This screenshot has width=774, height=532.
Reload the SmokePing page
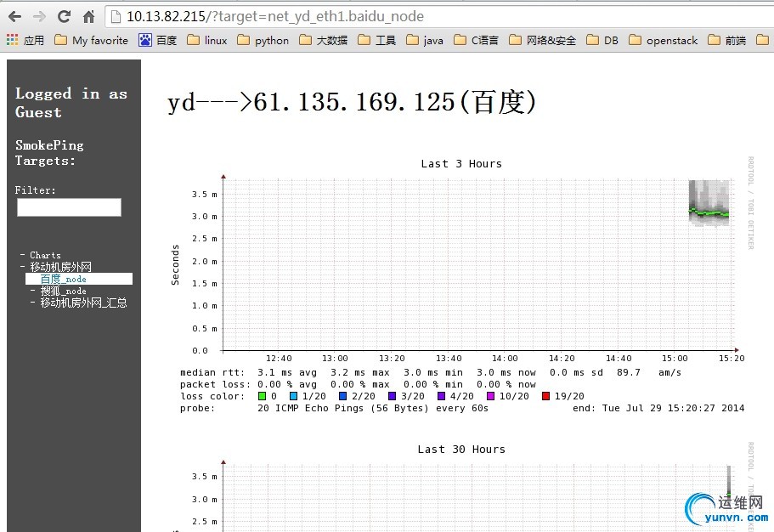click(64, 16)
